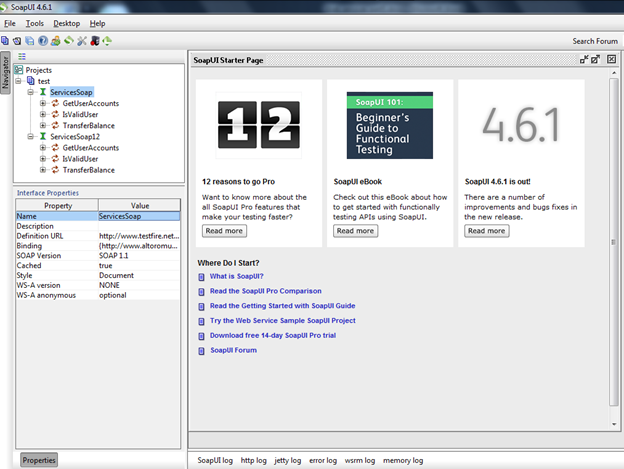Toggle the navigator list view icon

click(22, 57)
